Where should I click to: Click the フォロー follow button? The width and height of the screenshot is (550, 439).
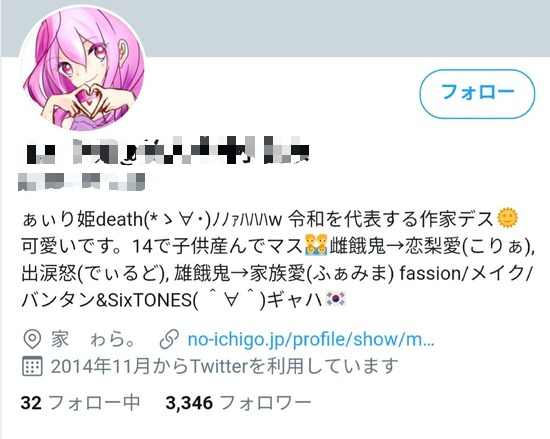(477, 93)
